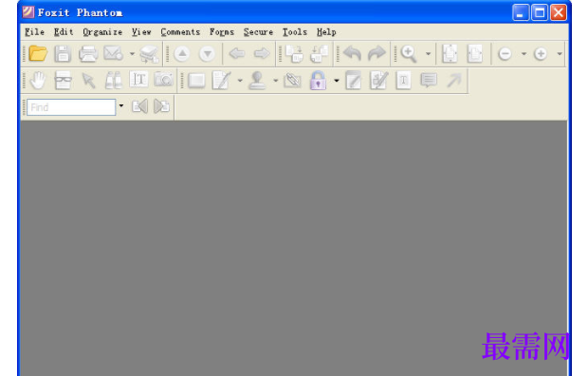
Task: Select the Text selection tool
Action: (138, 80)
